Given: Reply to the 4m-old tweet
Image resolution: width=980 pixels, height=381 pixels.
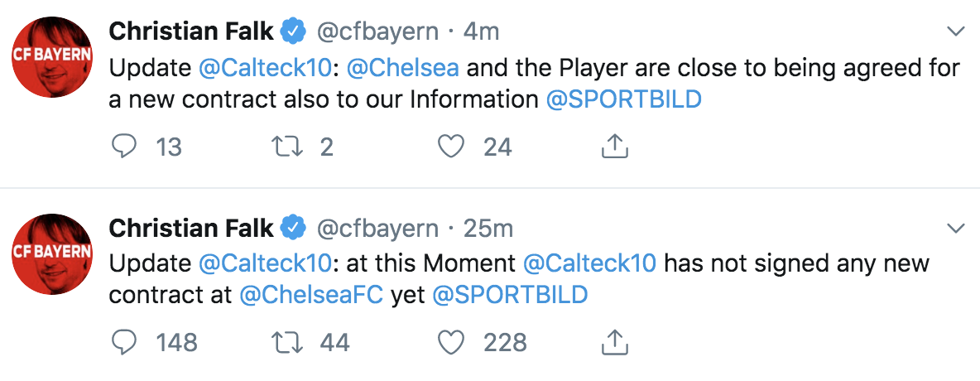Looking at the screenshot, I should point(123,147).
